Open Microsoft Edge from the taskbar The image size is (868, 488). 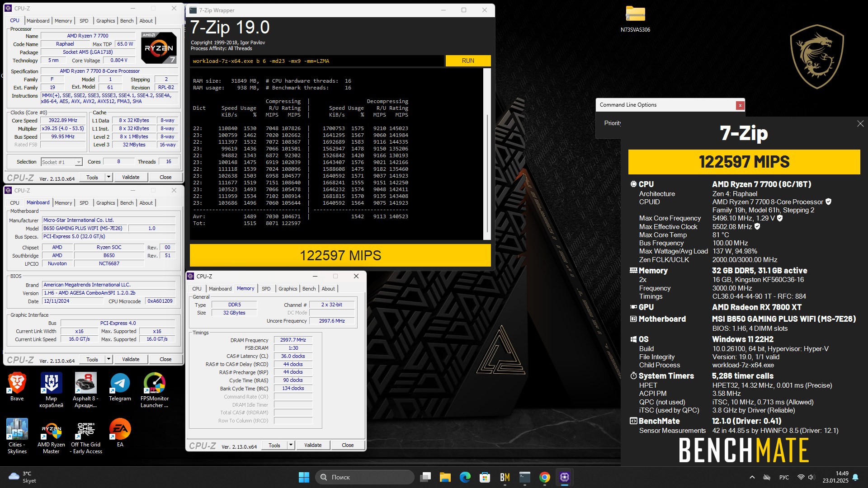[465, 477]
